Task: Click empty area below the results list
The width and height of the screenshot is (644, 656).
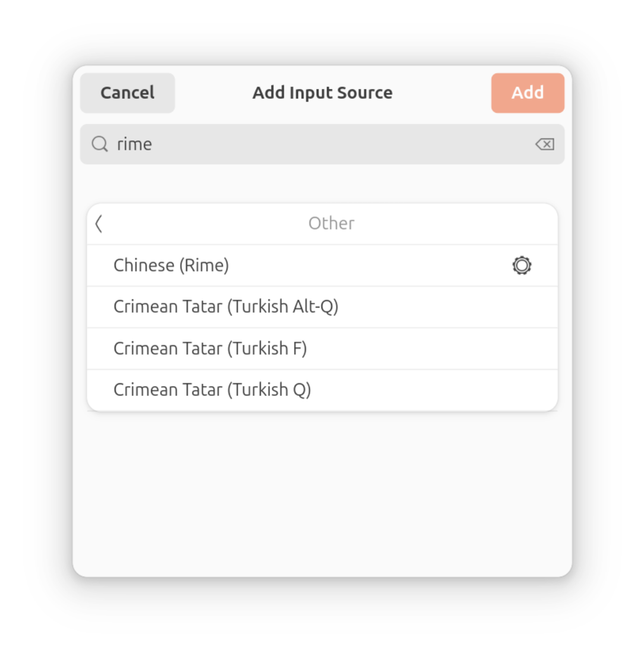Action: 322,493
